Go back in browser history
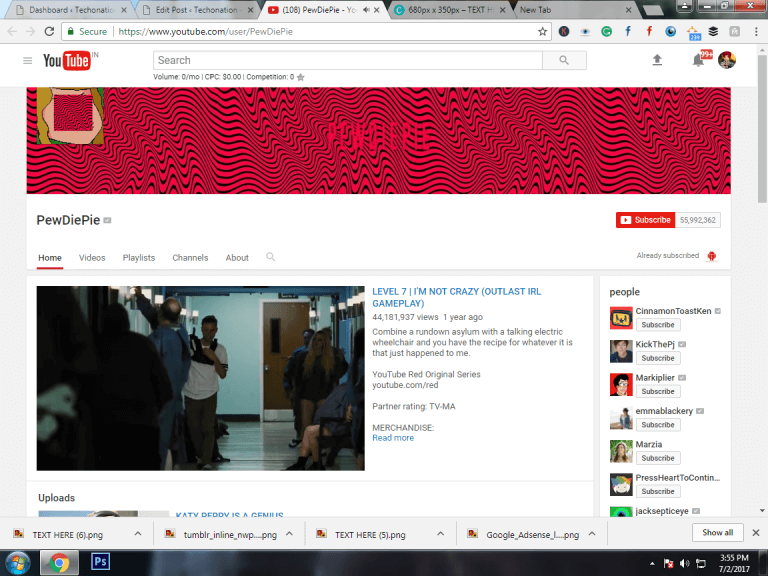 (12, 31)
